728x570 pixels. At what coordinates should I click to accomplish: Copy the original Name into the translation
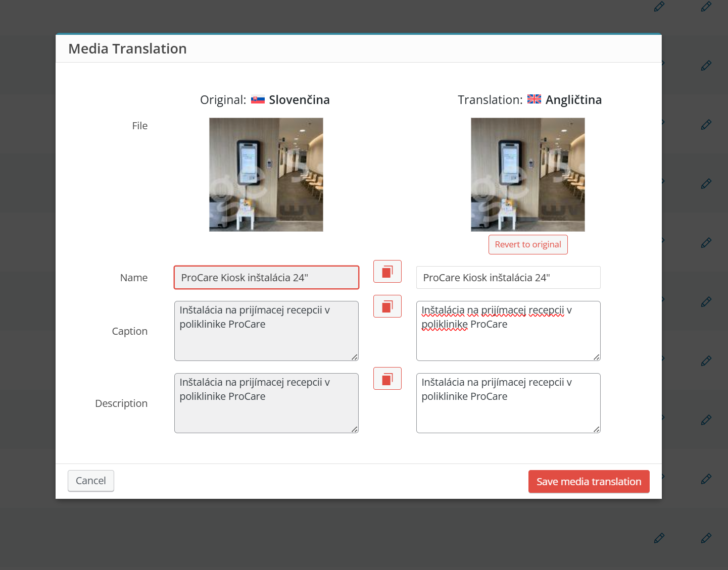pyautogui.click(x=387, y=272)
